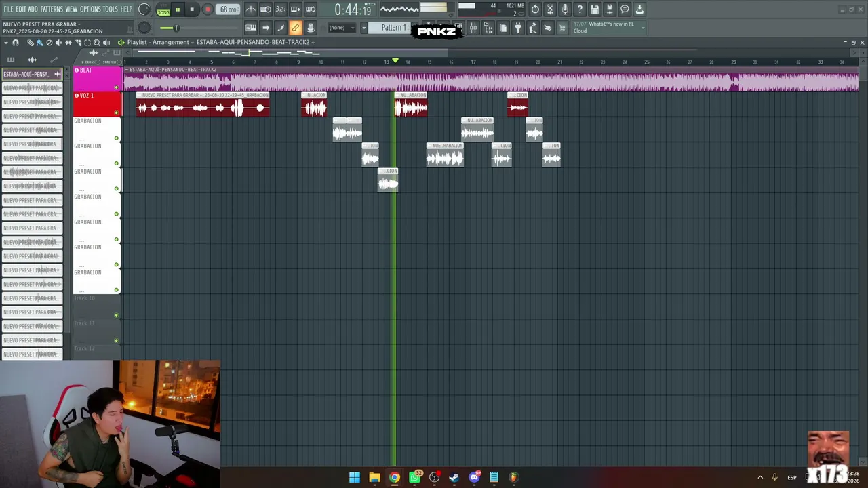Image resolution: width=868 pixels, height=488 pixels.
Task: Toggle typing keyboard to piano icon
Action: point(251,28)
